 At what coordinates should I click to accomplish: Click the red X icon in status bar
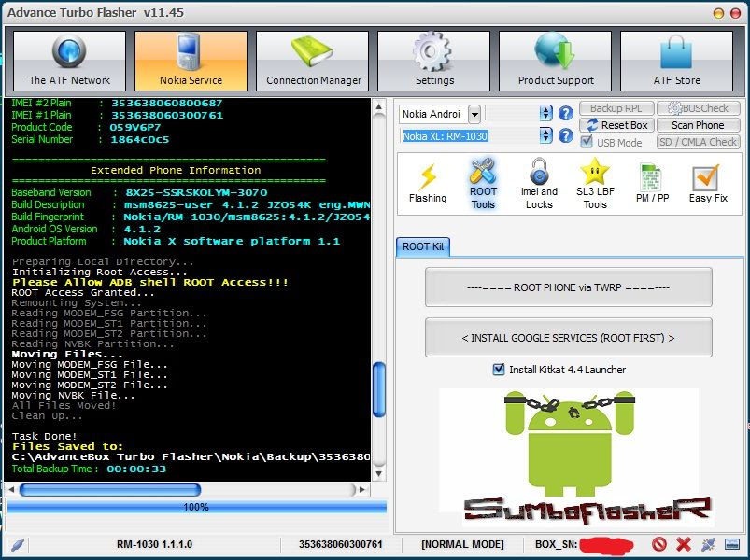[684, 544]
